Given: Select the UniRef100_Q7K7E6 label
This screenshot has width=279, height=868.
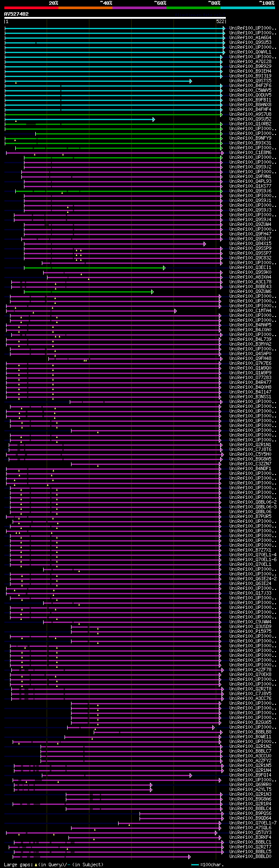Looking at the screenshot, I should pyautogui.click(x=250, y=363).
